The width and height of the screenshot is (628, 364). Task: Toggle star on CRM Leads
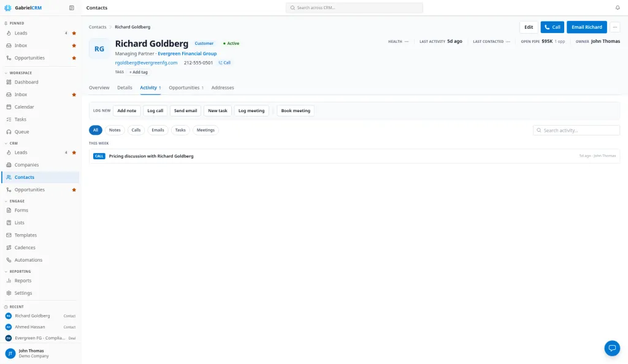click(74, 153)
